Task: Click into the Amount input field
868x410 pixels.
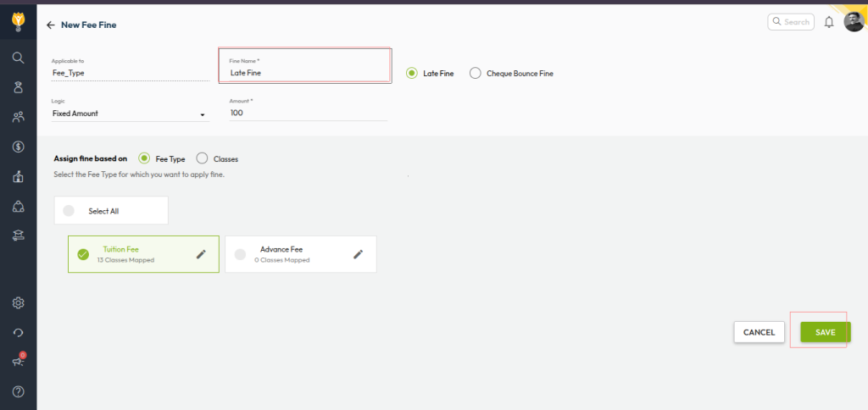Action: click(308, 114)
